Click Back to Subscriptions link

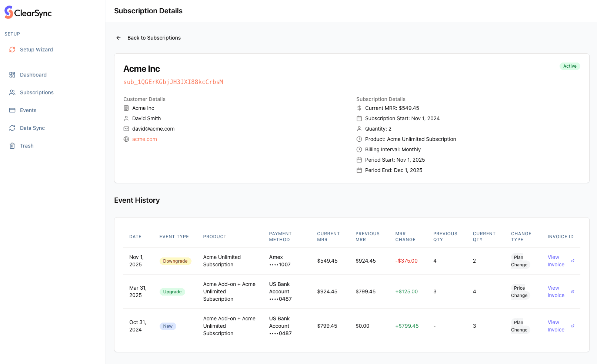tap(154, 38)
